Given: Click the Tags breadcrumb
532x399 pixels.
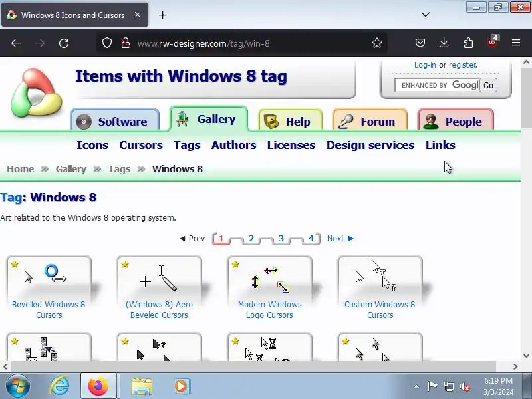Looking at the screenshot, I should (120, 169).
